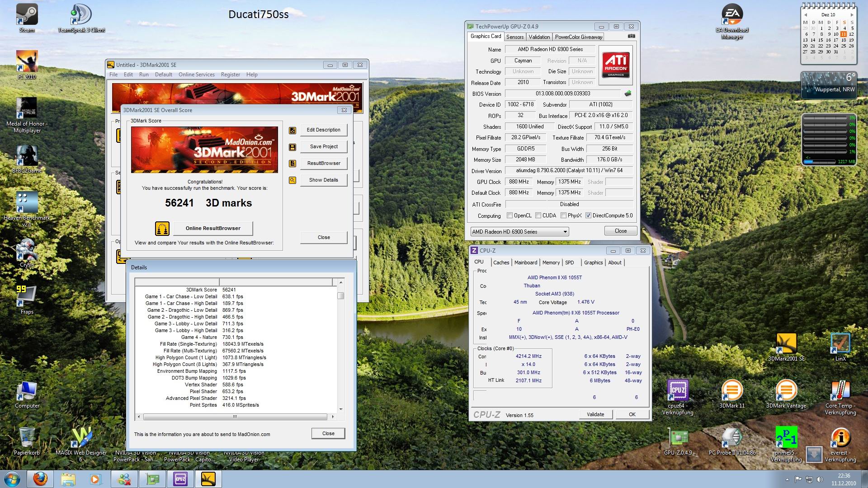Toggle the CUDA checkbox
Image resolution: width=868 pixels, height=488 pixels.
[538, 216]
